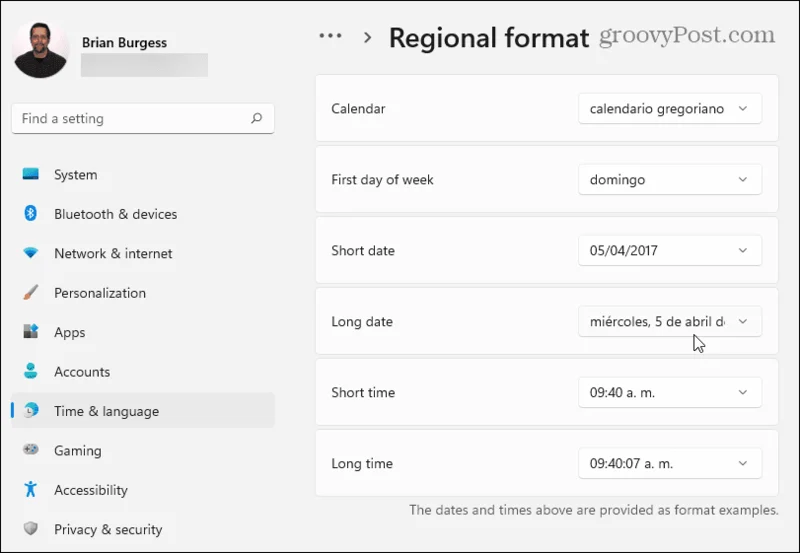The width and height of the screenshot is (800, 553).
Task: Go to System settings
Action: tap(143, 174)
